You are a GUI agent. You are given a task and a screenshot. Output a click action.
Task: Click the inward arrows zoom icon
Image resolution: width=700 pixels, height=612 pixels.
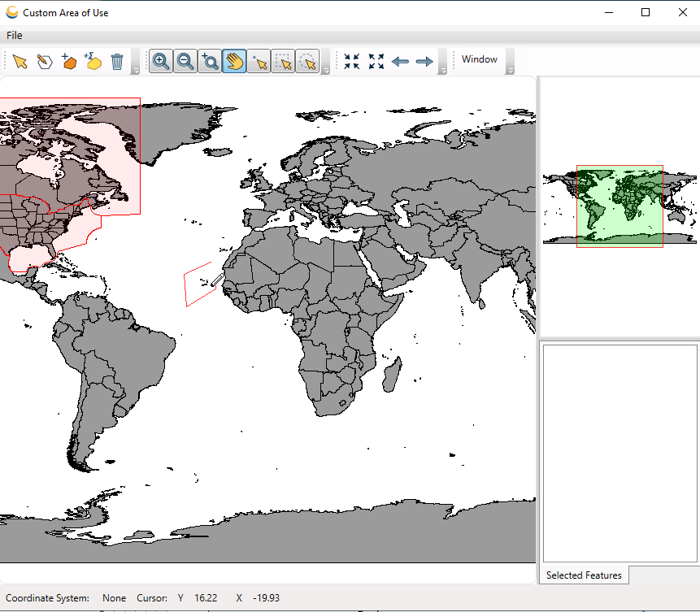[351, 62]
